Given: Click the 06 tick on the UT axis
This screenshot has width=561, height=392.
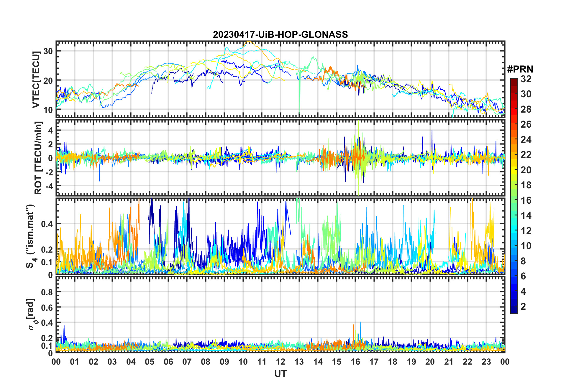Looking at the screenshot, I should point(168,362).
